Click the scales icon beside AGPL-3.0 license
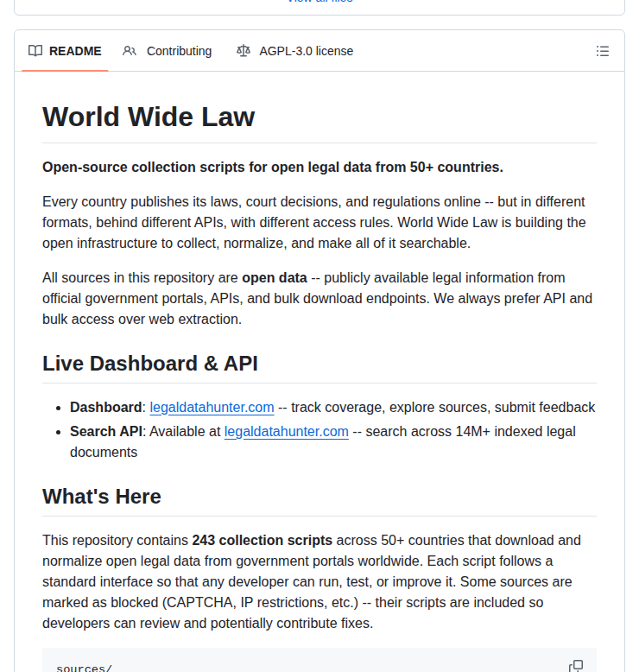 click(x=244, y=51)
